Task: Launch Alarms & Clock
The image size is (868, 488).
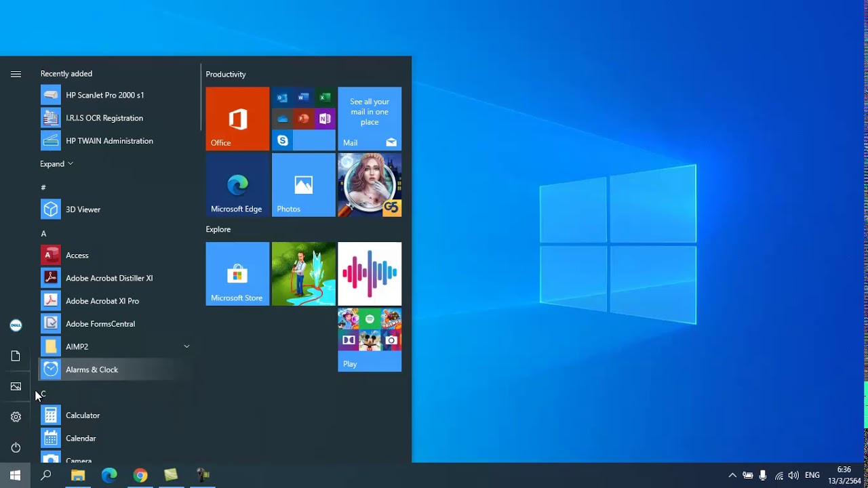Action: tap(117, 369)
